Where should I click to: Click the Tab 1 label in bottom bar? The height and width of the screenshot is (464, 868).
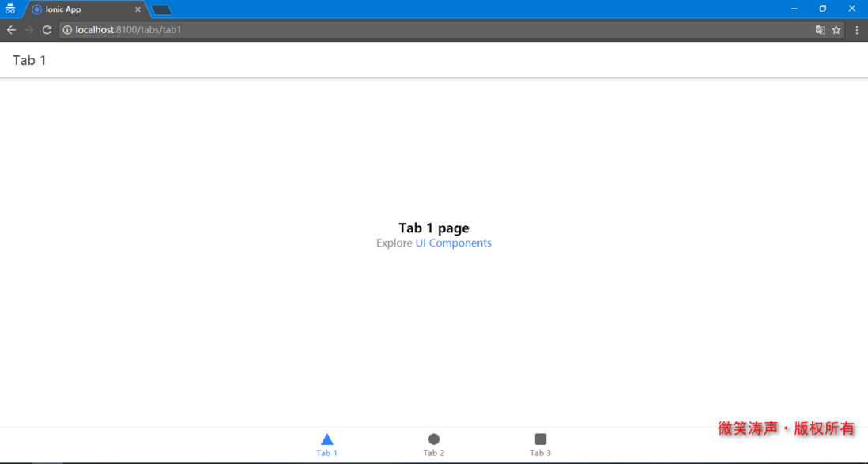pos(326,453)
